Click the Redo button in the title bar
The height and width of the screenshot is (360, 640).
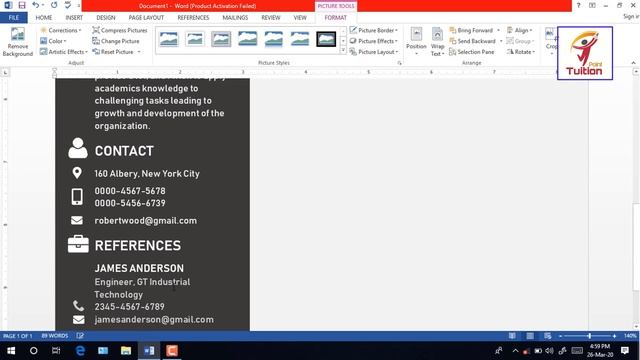(x=54, y=5)
